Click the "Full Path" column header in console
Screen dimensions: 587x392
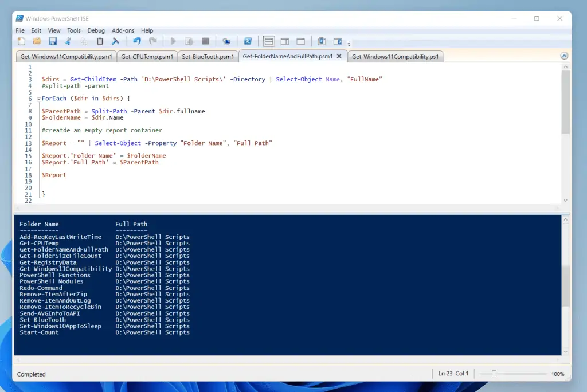pos(131,224)
